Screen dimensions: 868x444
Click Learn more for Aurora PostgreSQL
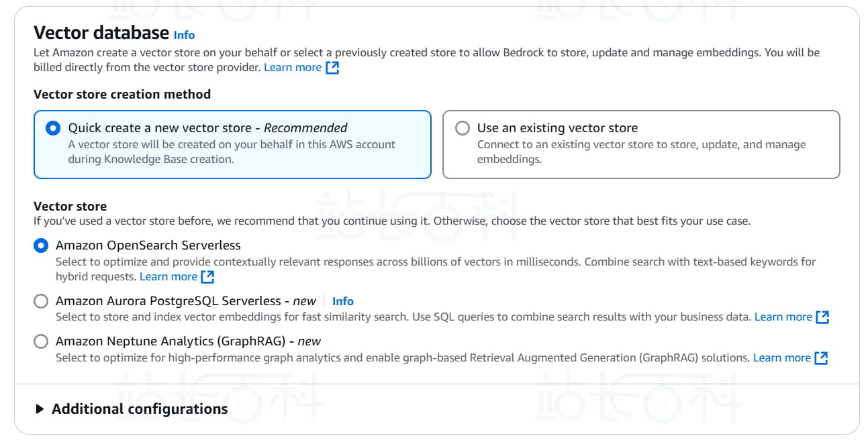coord(783,317)
